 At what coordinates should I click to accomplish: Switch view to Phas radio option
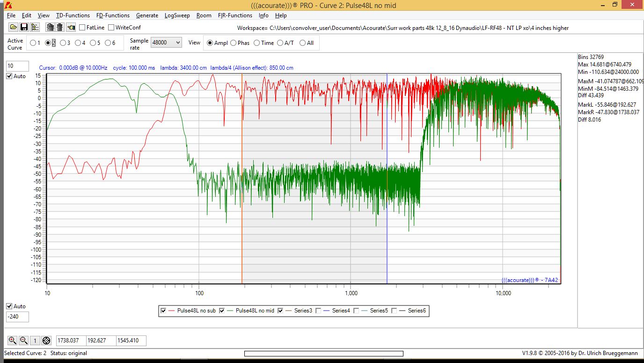point(233,43)
